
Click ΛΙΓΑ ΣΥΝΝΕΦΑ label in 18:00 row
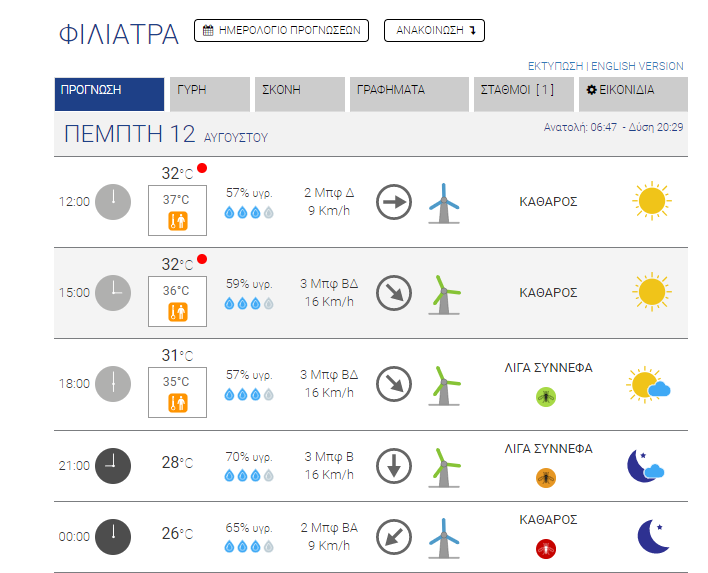pyautogui.click(x=548, y=368)
